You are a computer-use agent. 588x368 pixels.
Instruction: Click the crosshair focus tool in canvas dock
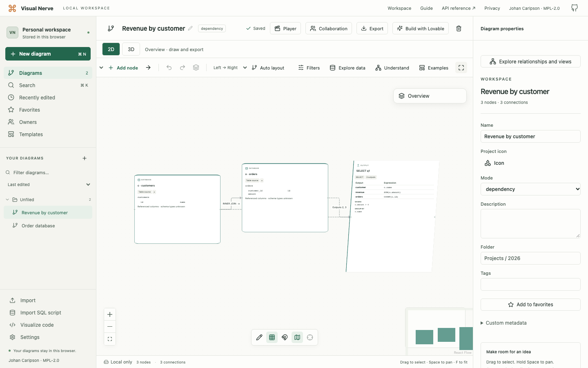[310, 337]
